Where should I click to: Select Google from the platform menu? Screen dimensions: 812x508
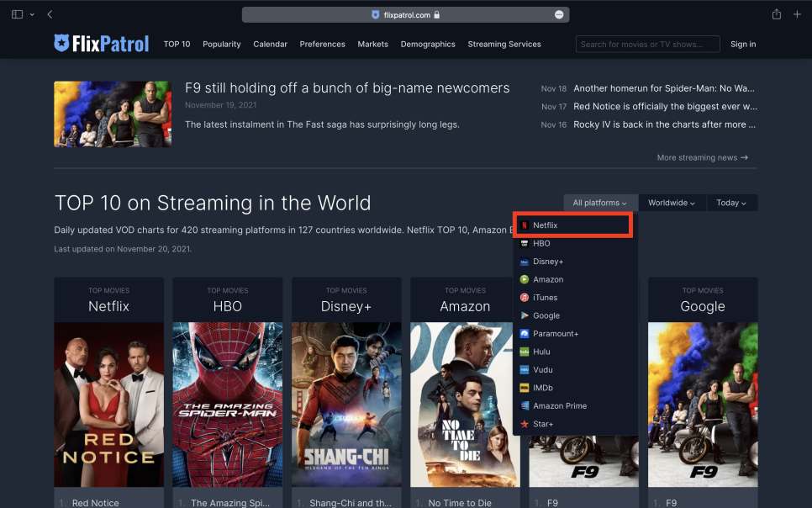click(x=575, y=315)
